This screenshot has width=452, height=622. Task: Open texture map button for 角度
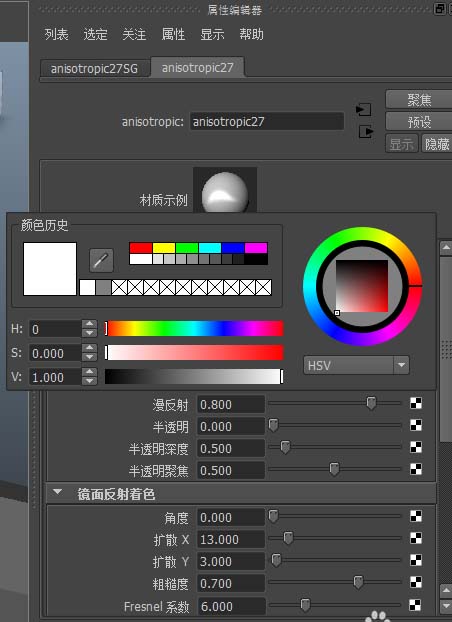coord(415,516)
